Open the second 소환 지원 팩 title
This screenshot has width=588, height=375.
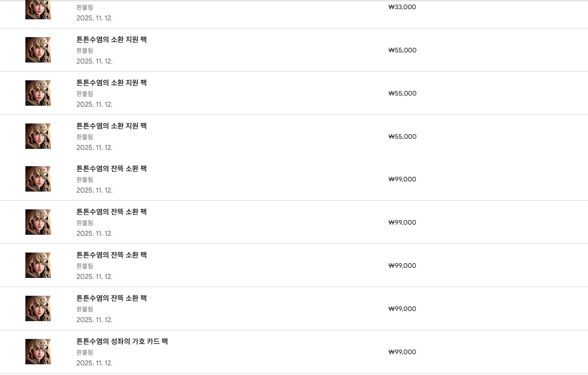pyautogui.click(x=111, y=83)
